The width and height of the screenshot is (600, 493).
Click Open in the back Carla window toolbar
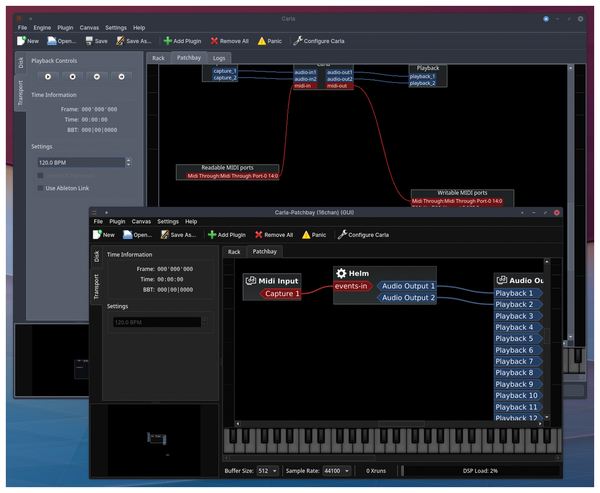point(62,41)
